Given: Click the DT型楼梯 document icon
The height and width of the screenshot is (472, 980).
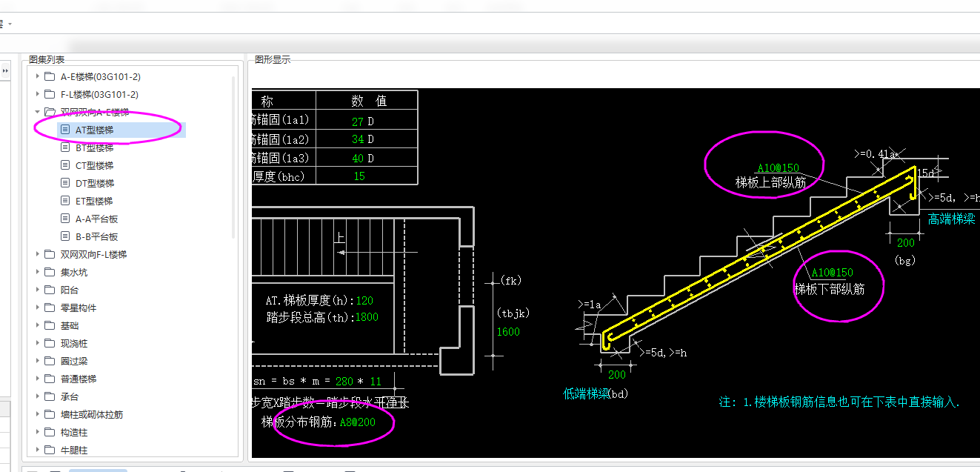Looking at the screenshot, I should click(x=65, y=183).
